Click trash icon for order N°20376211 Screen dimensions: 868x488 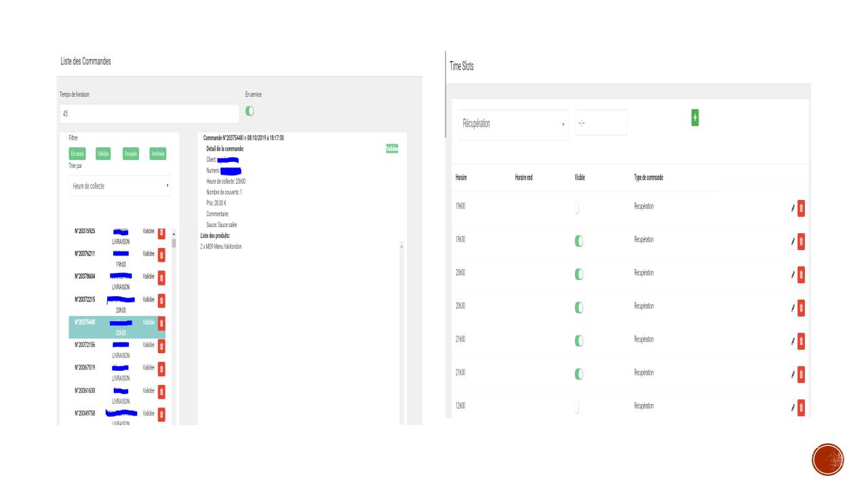pyautogui.click(x=161, y=255)
